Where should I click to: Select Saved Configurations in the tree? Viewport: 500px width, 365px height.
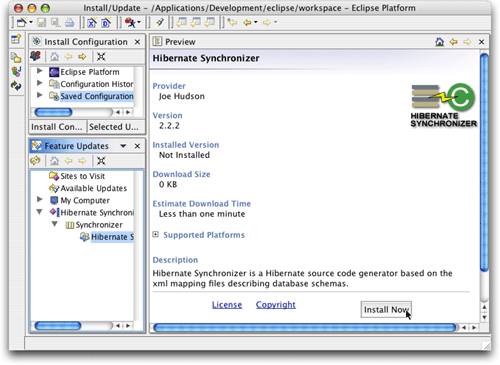pos(97,96)
